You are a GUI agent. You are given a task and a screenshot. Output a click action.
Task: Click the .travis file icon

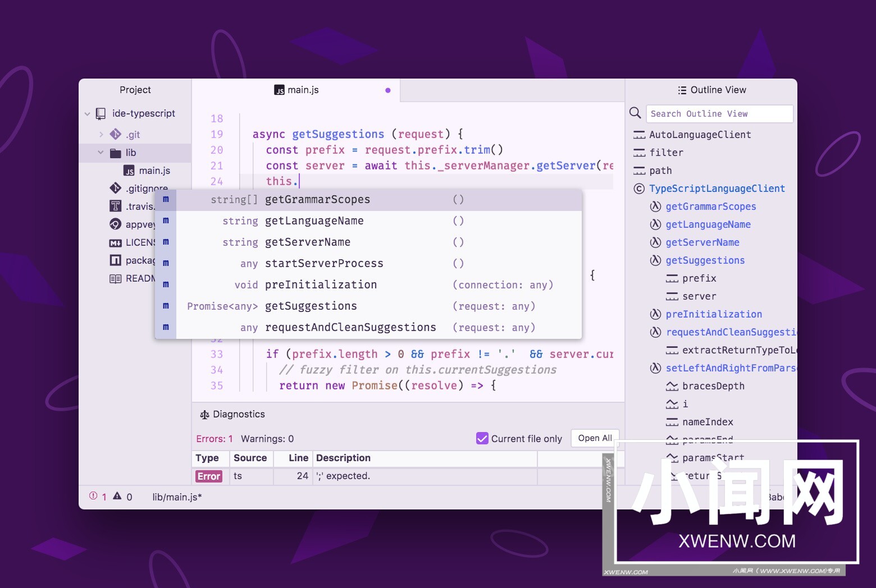pos(115,206)
